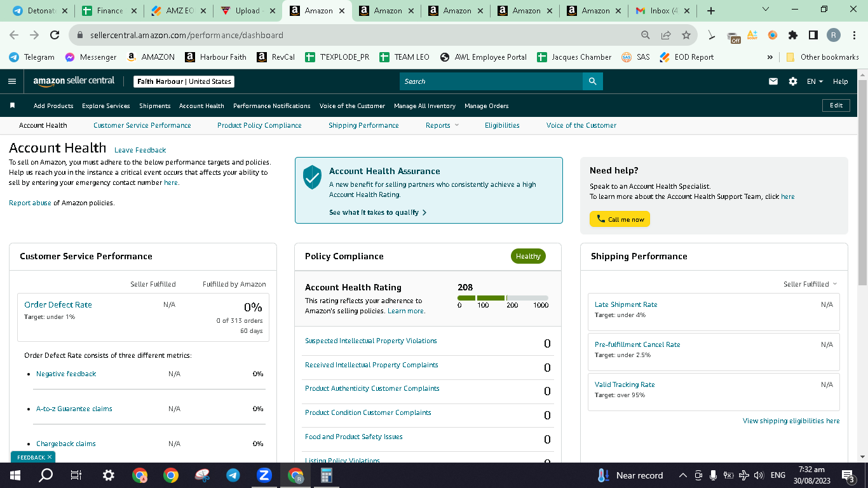
Task: Expand the Reports dropdown menu
Action: [x=442, y=125]
